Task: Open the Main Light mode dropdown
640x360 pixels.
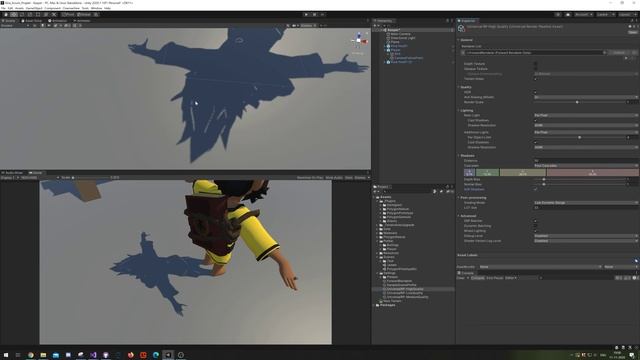Action: [x=586, y=116]
